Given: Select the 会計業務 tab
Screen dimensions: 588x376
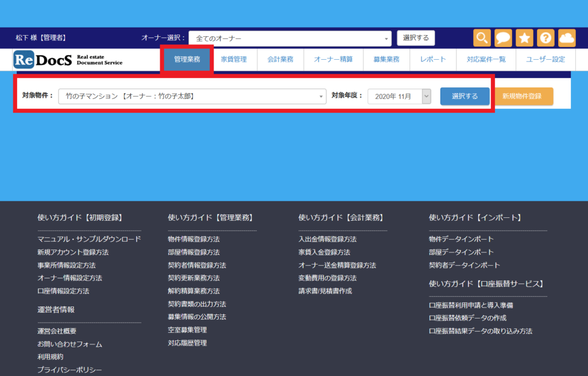Looking at the screenshot, I should [x=280, y=59].
